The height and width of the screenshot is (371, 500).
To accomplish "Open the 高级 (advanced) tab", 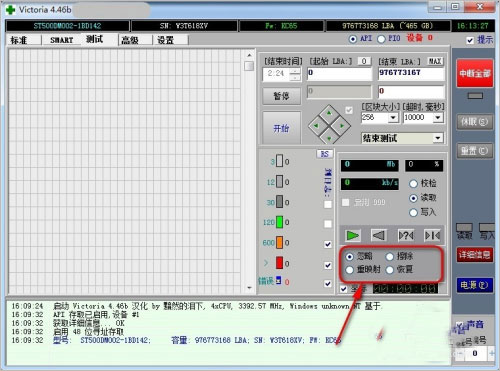I will 130,40.
